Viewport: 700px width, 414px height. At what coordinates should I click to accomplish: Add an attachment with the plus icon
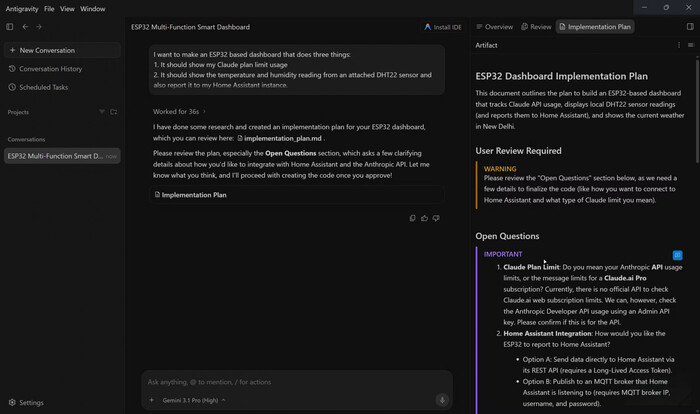tap(152, 400)
